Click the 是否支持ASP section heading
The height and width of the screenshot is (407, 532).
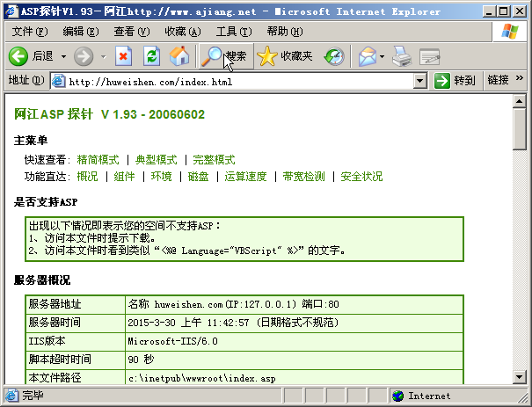click(46, 202)
